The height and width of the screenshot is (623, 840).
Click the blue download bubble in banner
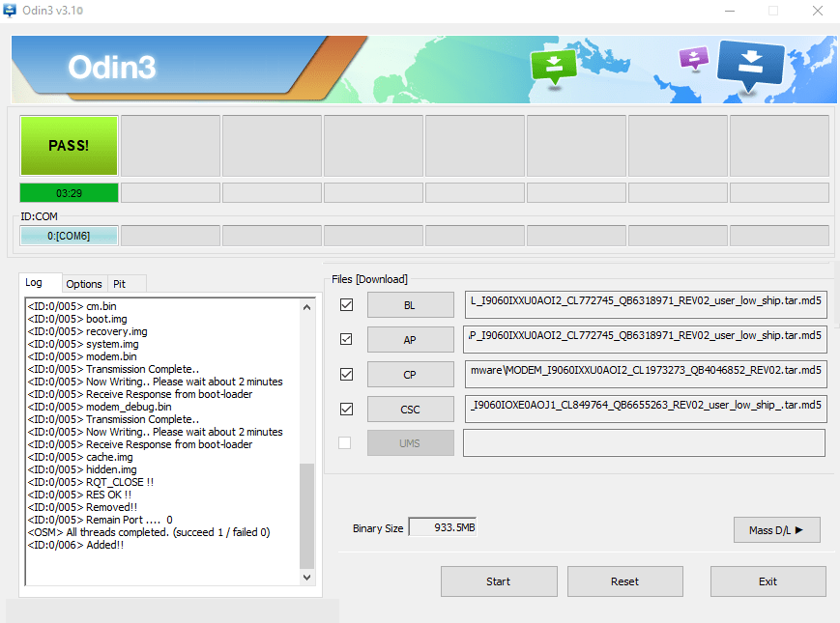point(751,66)
